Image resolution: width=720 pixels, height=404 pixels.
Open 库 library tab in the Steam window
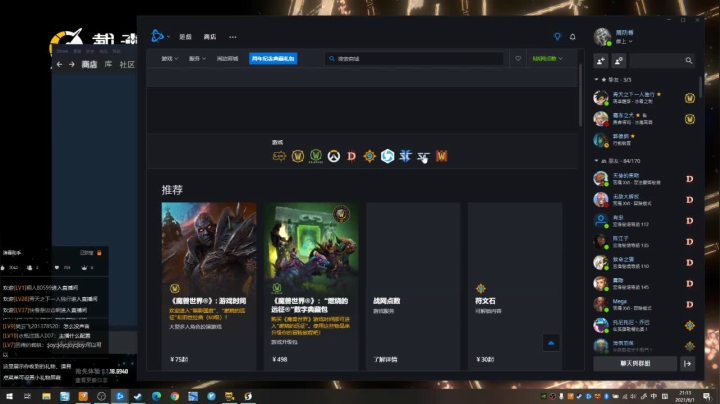pyautogui.click(x=108, y=64)
